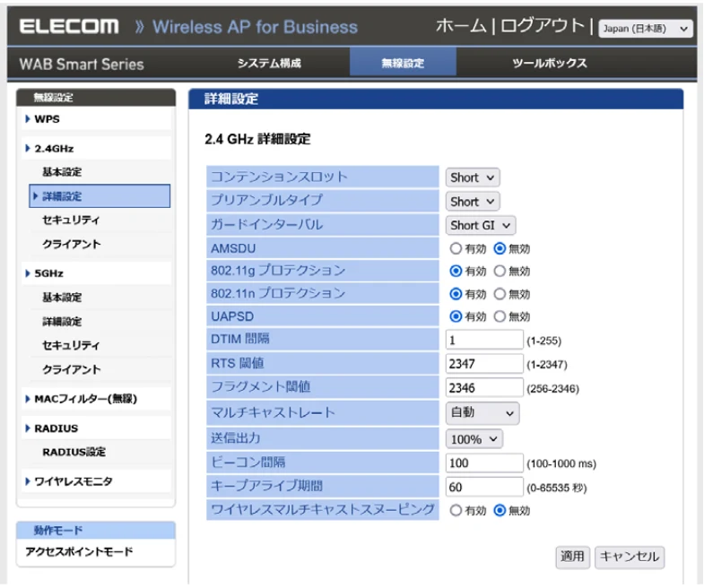Open the Japan (日本語) language dropdown
704x588 pixels.
click(645, 29)
